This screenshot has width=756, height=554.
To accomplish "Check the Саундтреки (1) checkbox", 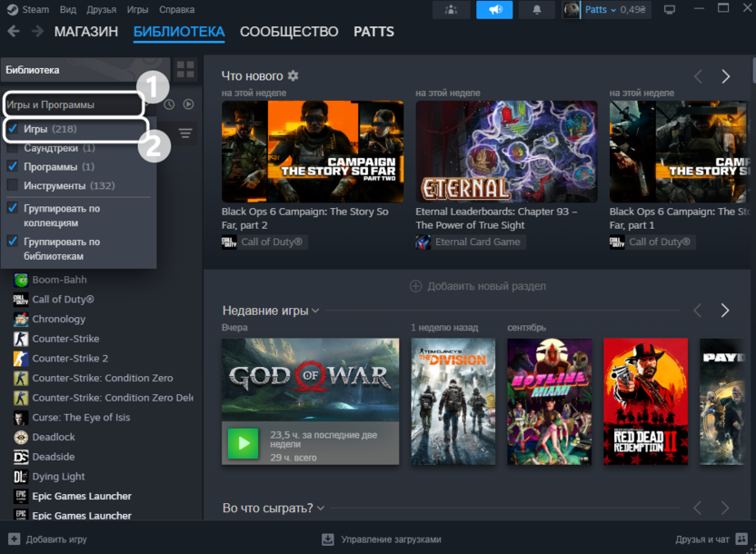I will pos(13,148).
